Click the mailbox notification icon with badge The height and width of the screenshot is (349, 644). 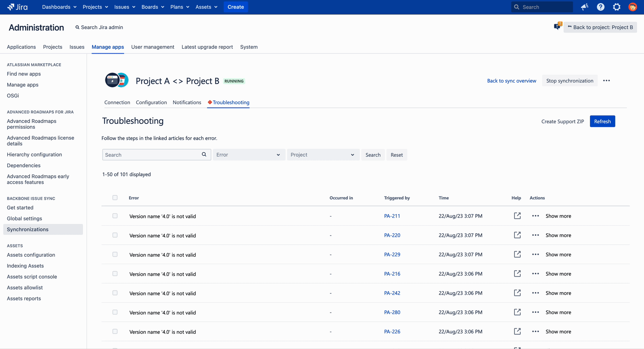[557, 26]
